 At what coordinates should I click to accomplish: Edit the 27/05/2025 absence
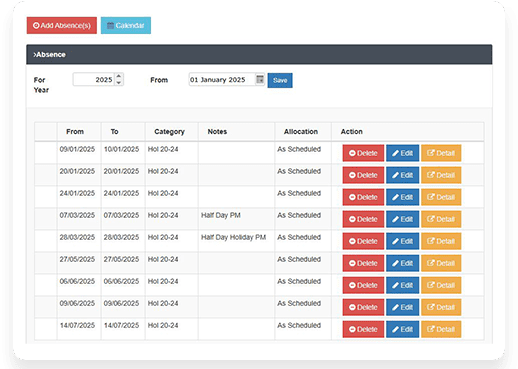pyautogui.click(x=402, y=263)
